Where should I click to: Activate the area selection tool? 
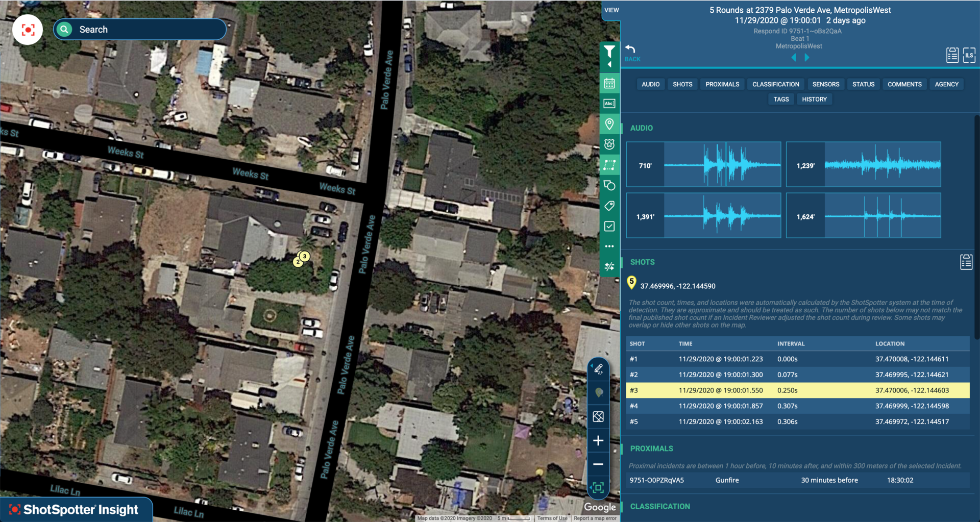coord(609,164)
